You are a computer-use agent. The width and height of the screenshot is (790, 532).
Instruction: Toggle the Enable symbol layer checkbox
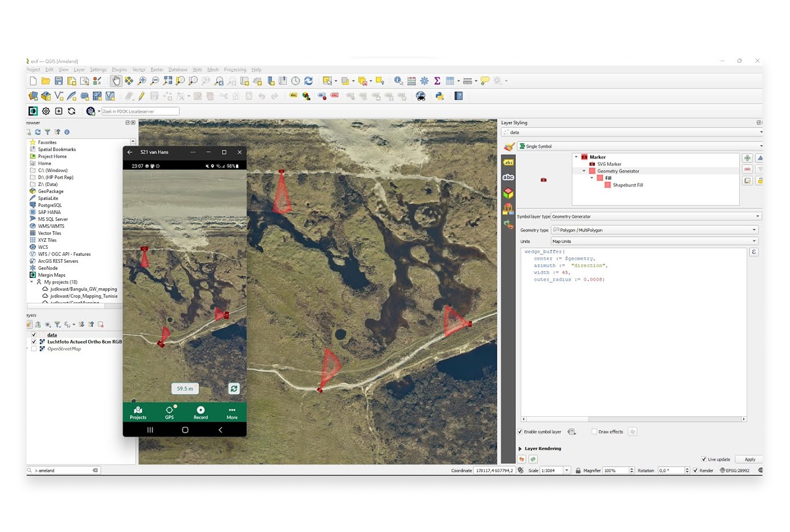(x=520, y=431)
